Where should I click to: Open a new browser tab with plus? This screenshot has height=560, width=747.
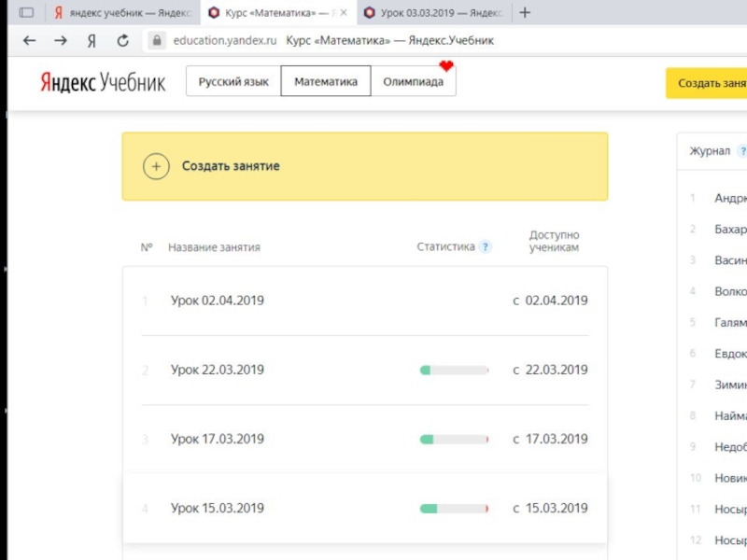pos(525,13)
